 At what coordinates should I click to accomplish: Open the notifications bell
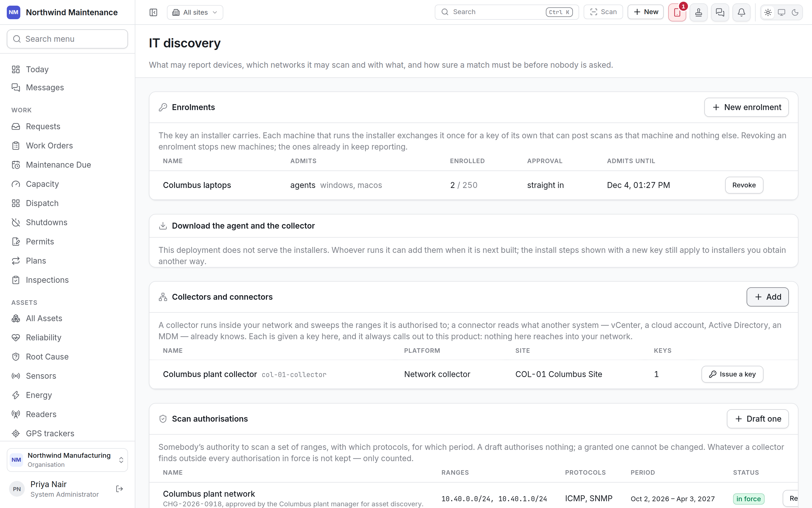pyautogui.click(x=742, y=12)
